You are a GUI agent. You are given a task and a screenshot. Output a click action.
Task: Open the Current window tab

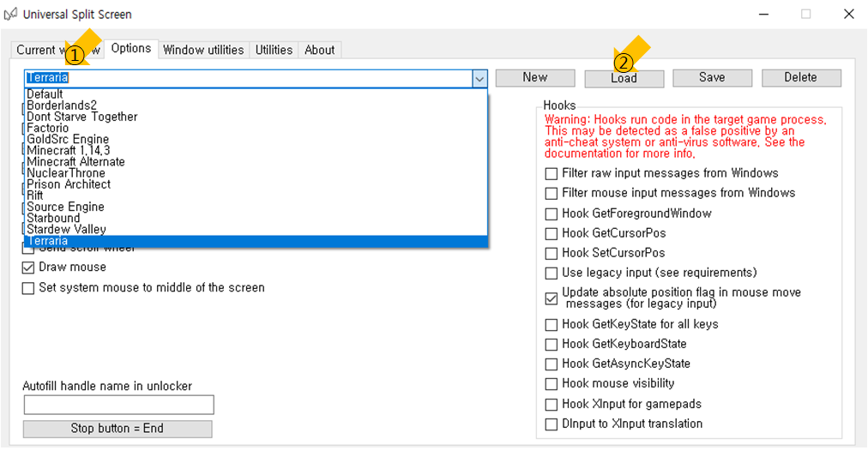click(57, 50)
